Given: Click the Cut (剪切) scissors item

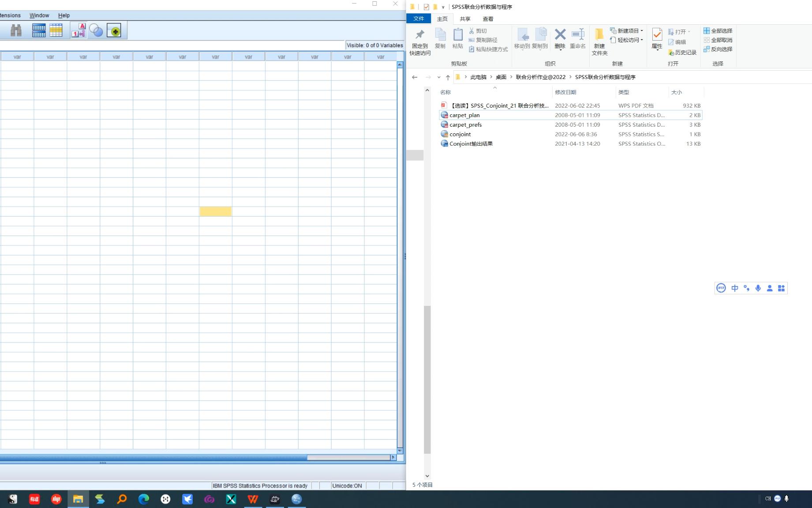Looking at the screenshot, I should tap(478, 31).
